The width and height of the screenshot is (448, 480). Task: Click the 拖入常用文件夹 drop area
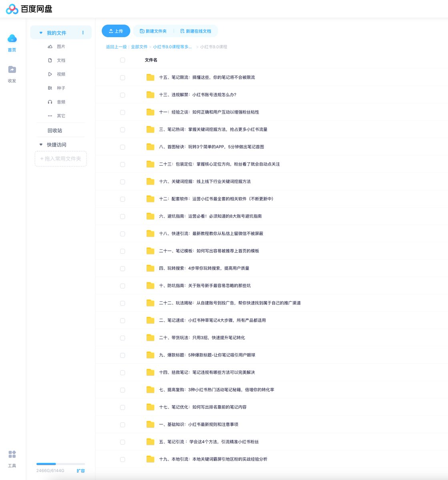(61, 159)
